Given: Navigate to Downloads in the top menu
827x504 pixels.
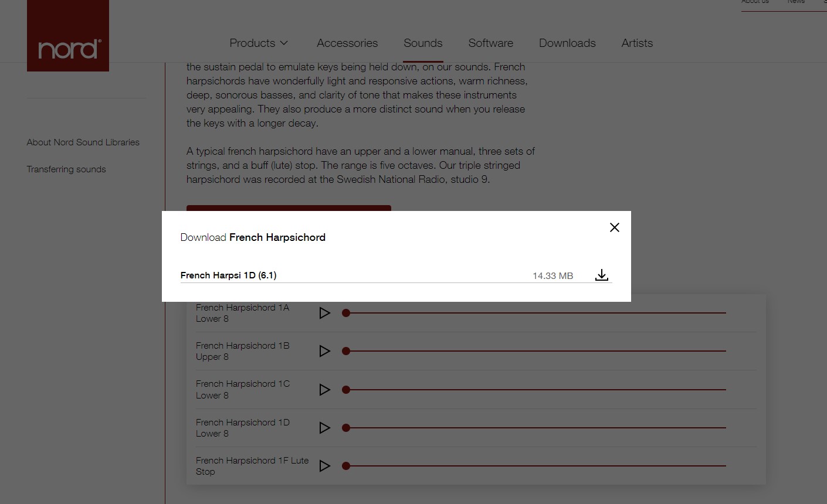Looking at the screenshot, I should (567, 43).
